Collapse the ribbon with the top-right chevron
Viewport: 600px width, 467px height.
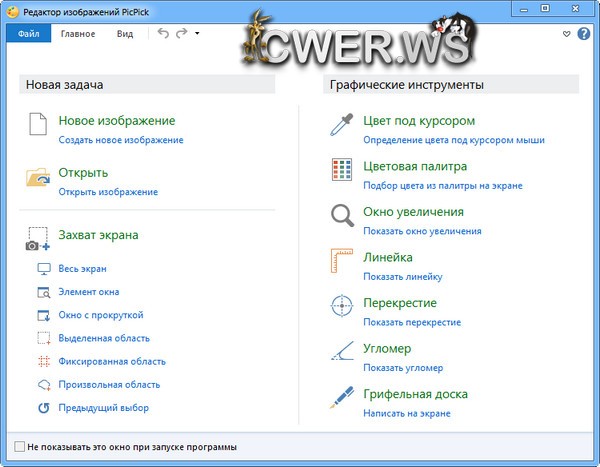(567, 34)
